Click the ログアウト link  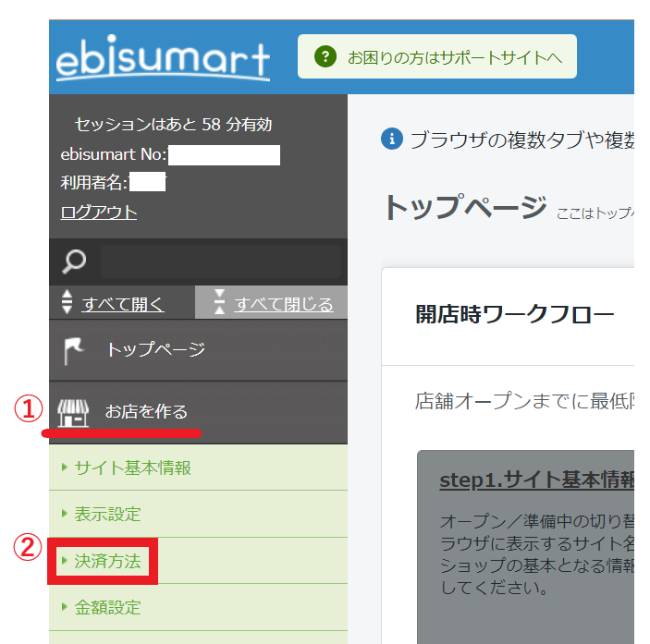(99, 213)
